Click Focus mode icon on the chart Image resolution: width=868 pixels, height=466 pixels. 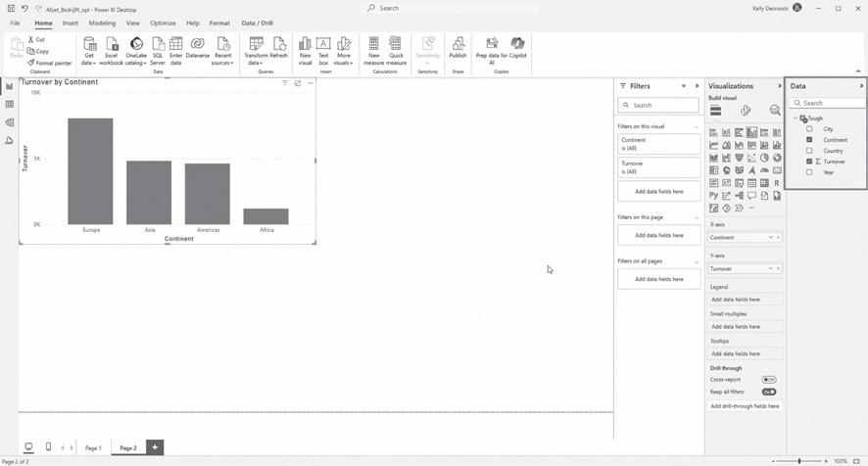pyautogui.click(x=297, y=83)
